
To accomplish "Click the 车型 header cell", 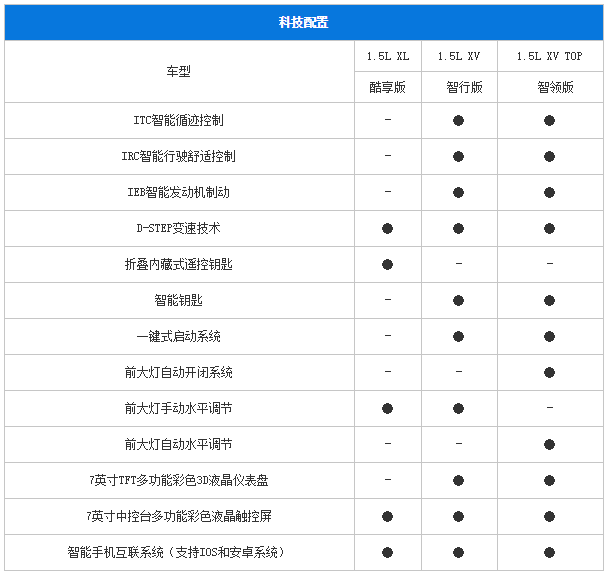I will (178, 72).
